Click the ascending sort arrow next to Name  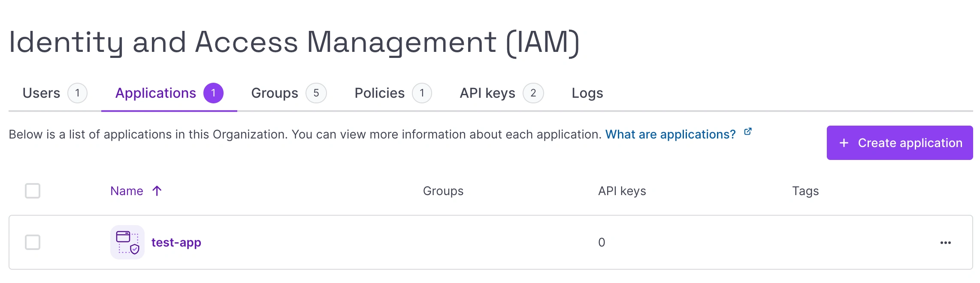[x=157, y=191]
